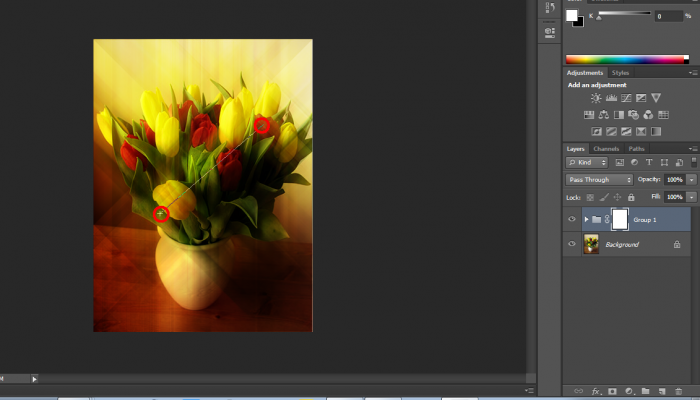Toggle filter for smart objects
700x400 pixels.
point(679,162)
